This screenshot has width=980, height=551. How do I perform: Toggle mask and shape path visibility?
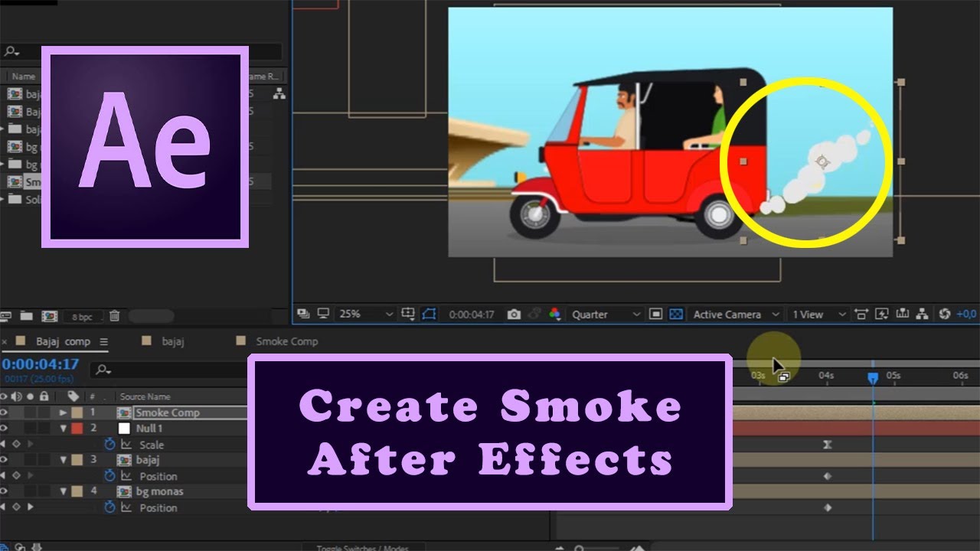tap(429, 314)
